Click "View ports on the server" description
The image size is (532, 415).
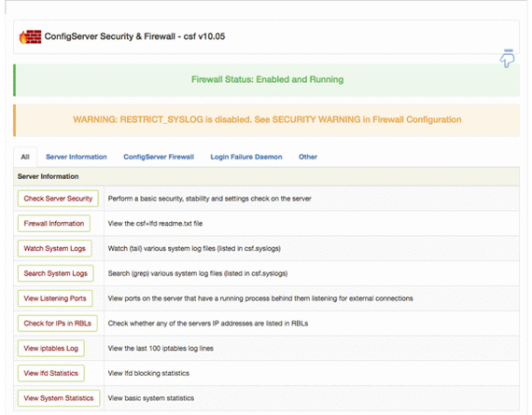coord(260,298)
